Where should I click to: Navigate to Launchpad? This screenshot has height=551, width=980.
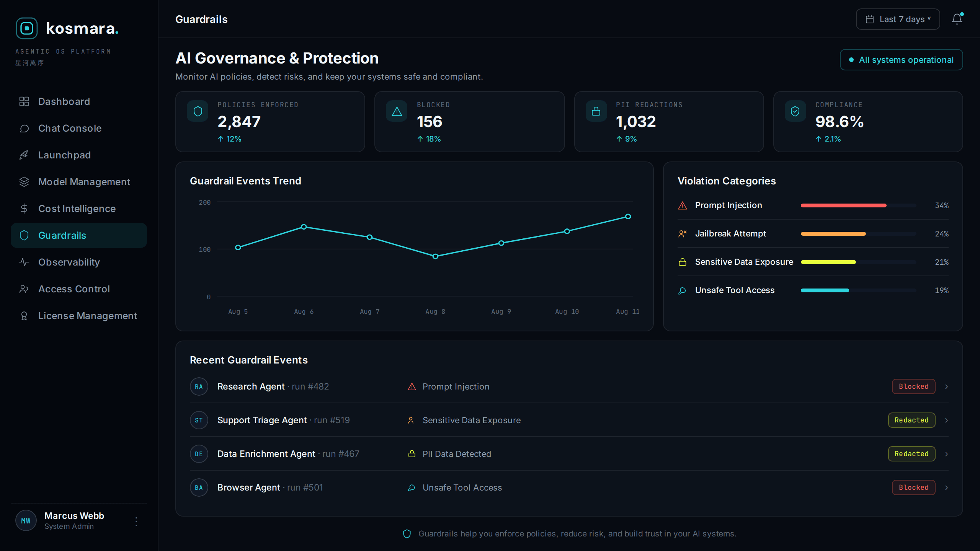point(79,155)
